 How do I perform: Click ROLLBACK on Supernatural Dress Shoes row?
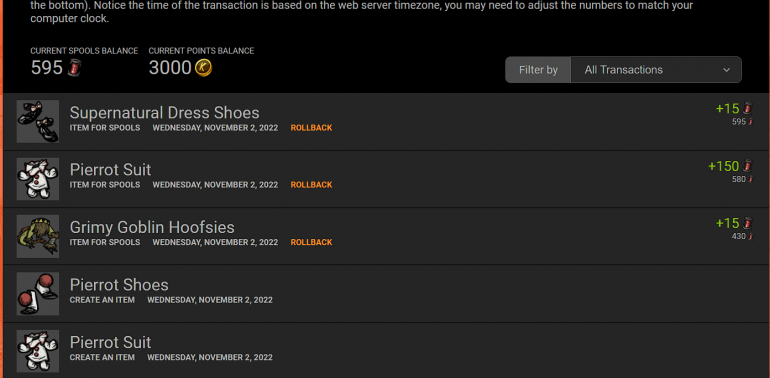[311, 128]
